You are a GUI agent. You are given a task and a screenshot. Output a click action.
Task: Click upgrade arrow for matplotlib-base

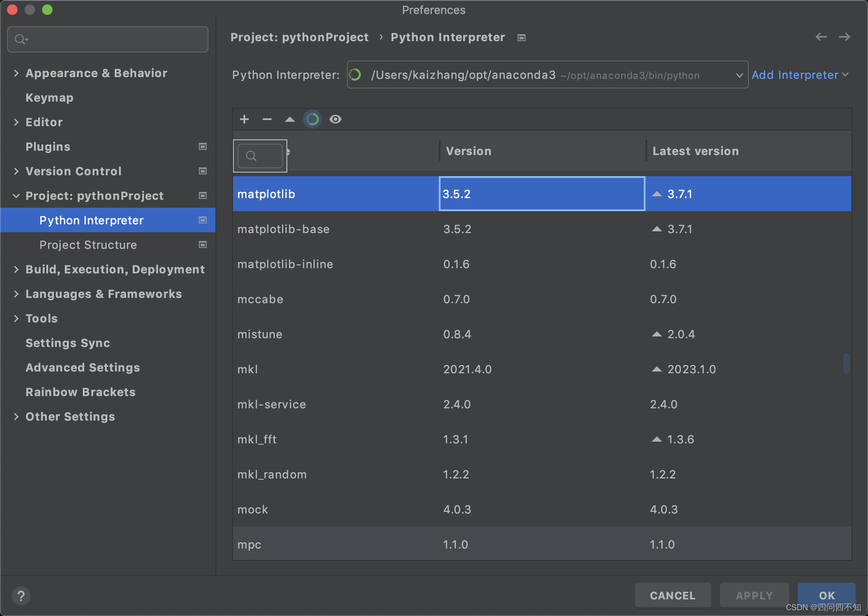[x=657, y=229]
